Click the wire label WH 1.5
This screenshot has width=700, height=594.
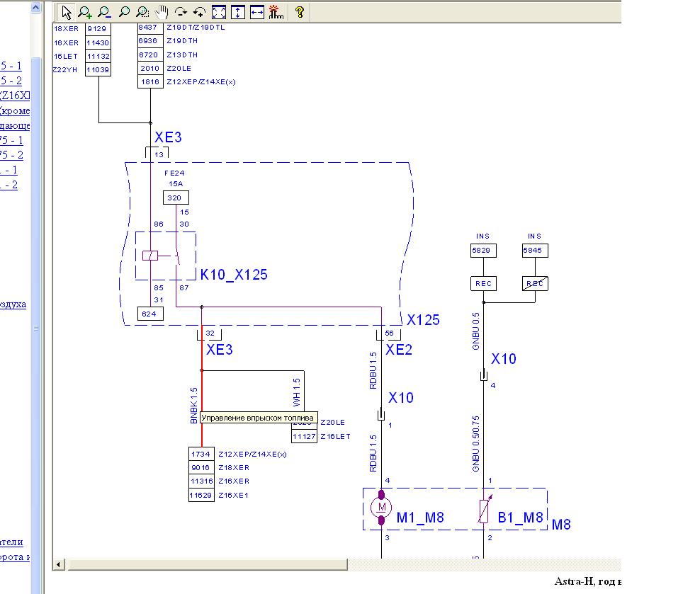296,392
